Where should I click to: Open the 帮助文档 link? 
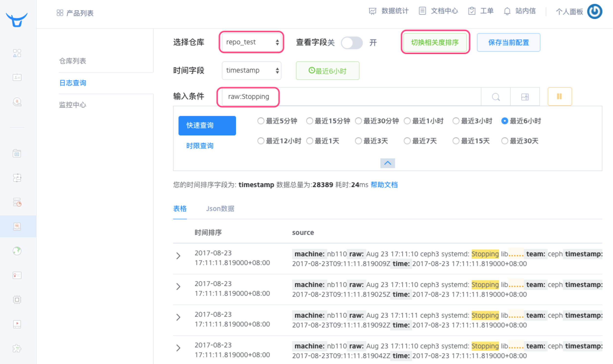(x=384, y=185)
